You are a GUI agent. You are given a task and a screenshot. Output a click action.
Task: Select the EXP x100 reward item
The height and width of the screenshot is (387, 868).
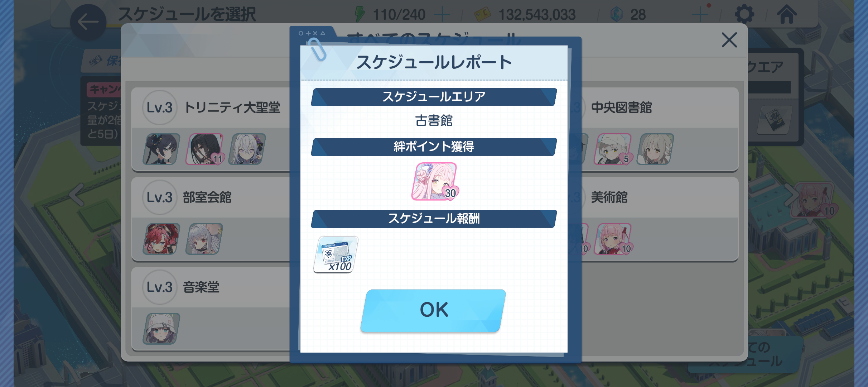[x=336, y=255]
